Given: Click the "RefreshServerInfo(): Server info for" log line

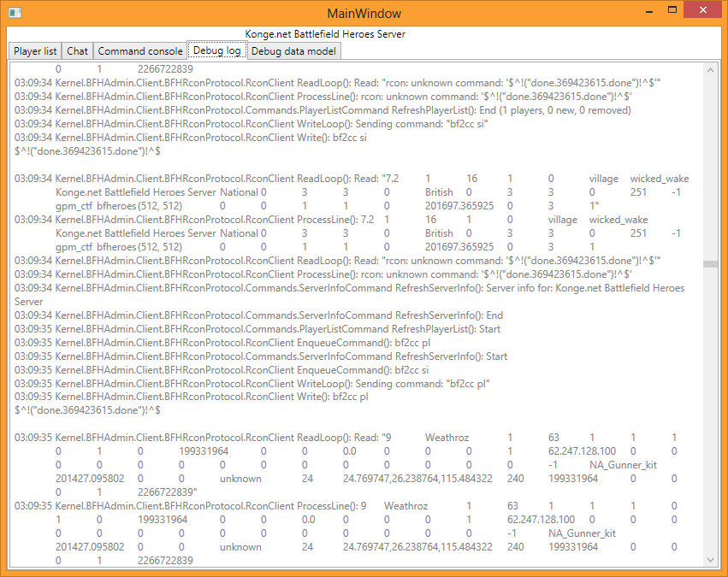Looking at the screenshot, I should (350, 288).
